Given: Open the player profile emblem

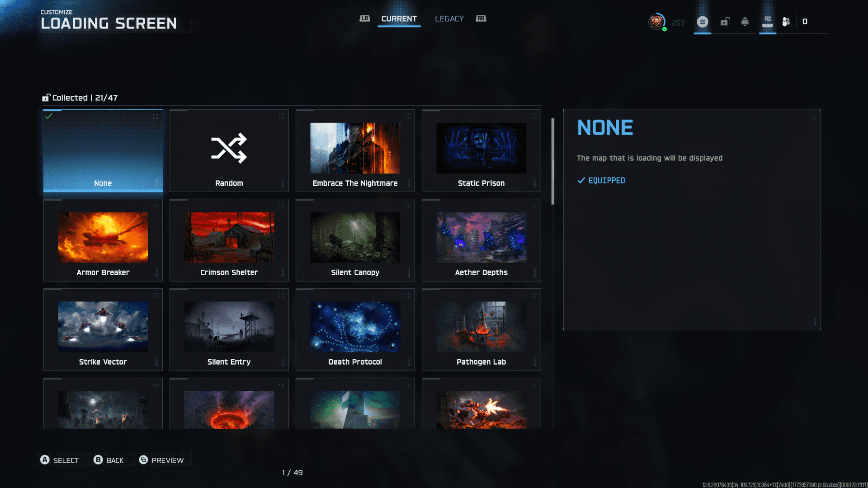Looking at the screenshot, I should pyautogui.click(x=656, y=22).
